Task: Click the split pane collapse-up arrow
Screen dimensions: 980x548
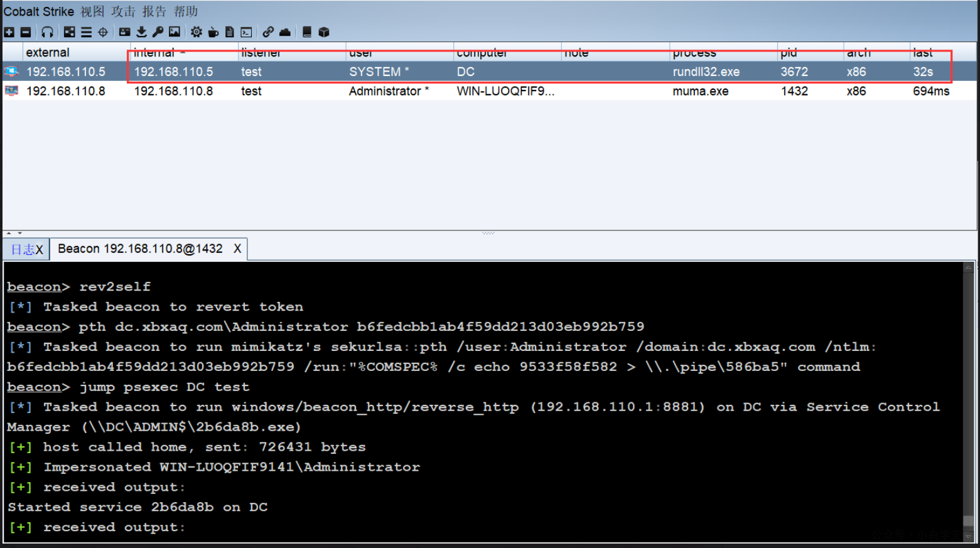Action: click(9, 233)
